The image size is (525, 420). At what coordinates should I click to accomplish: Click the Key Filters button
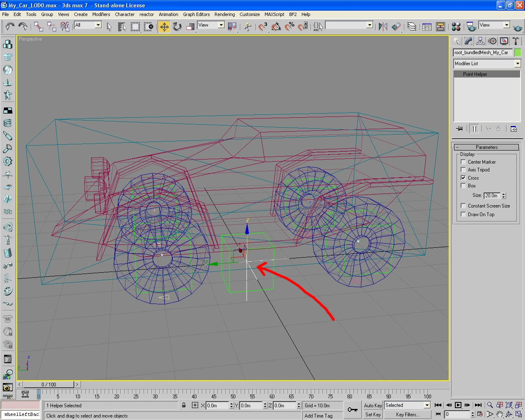407,415
